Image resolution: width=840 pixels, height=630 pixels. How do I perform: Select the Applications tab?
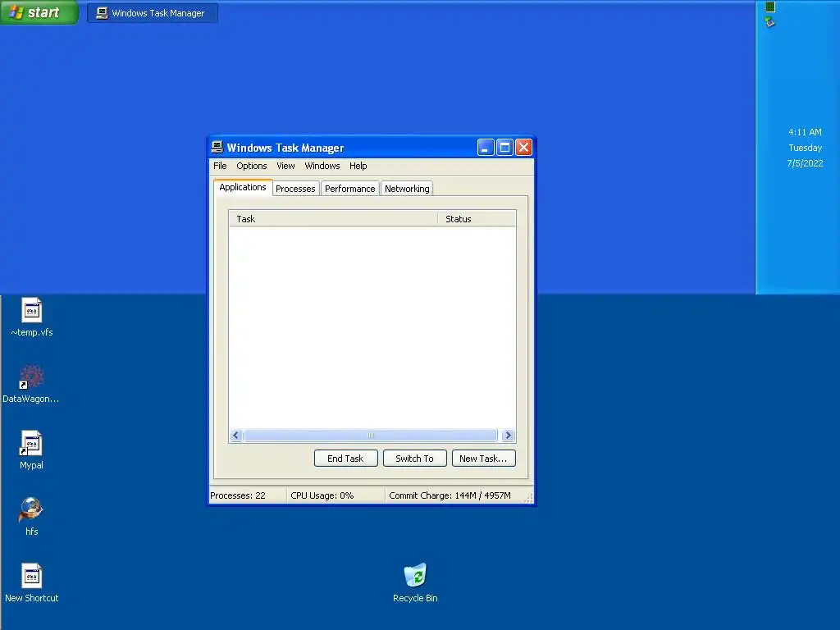pos(243,188)
